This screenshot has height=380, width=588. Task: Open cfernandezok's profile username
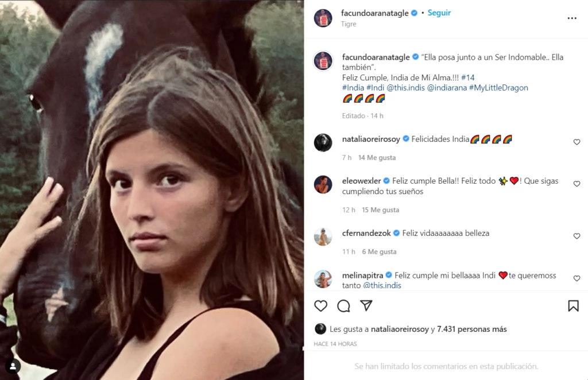point(366,234)
